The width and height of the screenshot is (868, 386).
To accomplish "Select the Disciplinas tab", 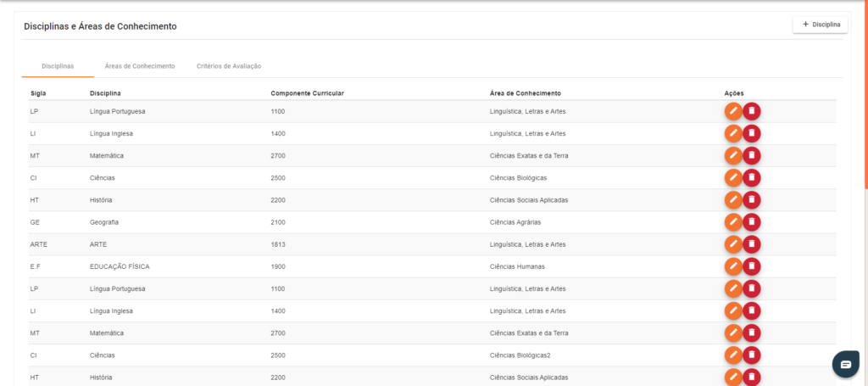I will 58,66.
